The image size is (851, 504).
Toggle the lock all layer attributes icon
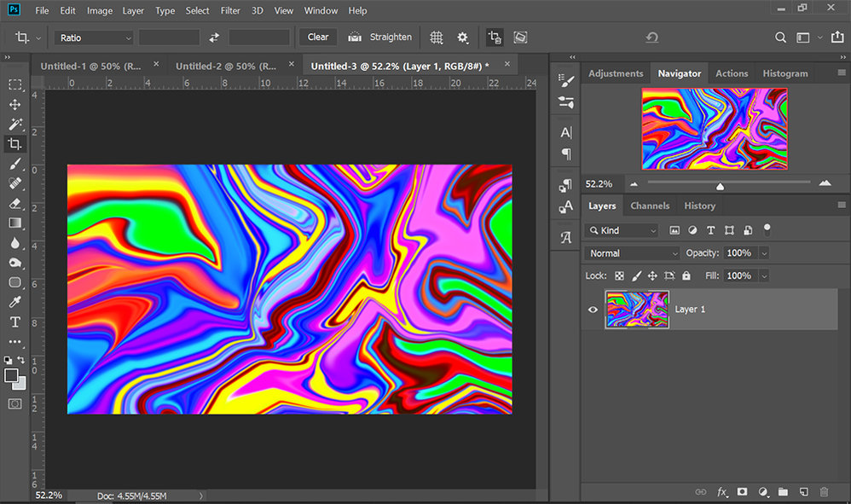tap(686, 276)
